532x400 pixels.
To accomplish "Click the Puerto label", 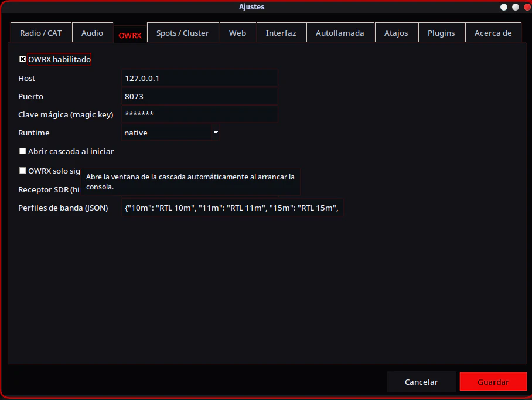I will (x=31, y=96).
